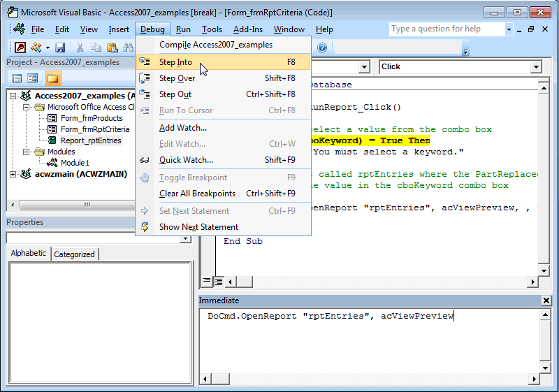Click the Immediate window's scroll-down arrow

click(545, 368)
